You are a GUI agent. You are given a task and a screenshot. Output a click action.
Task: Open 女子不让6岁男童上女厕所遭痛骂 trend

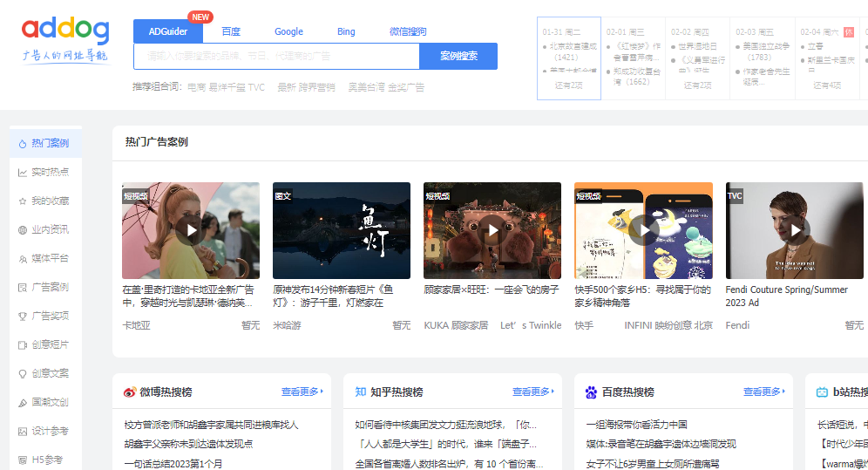653,463
